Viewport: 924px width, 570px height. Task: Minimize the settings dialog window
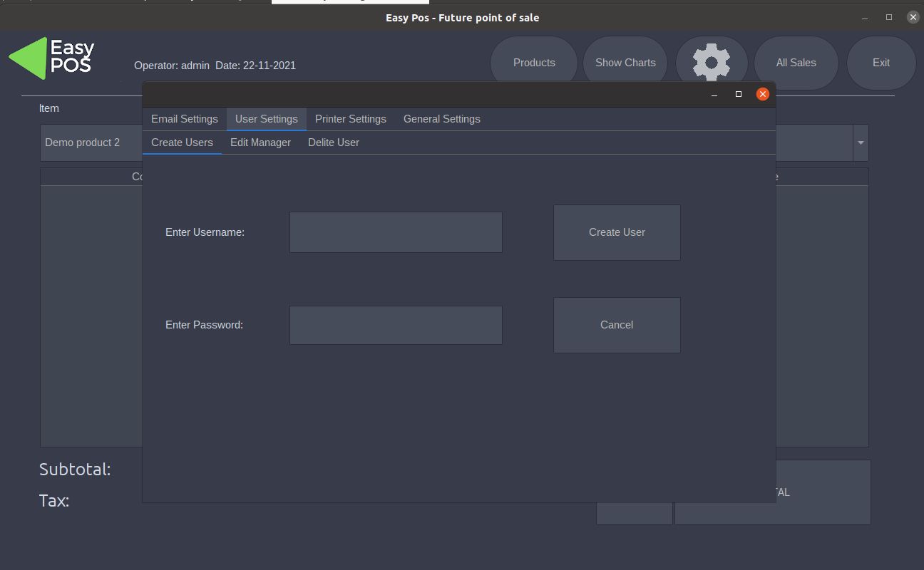(714, 94)
